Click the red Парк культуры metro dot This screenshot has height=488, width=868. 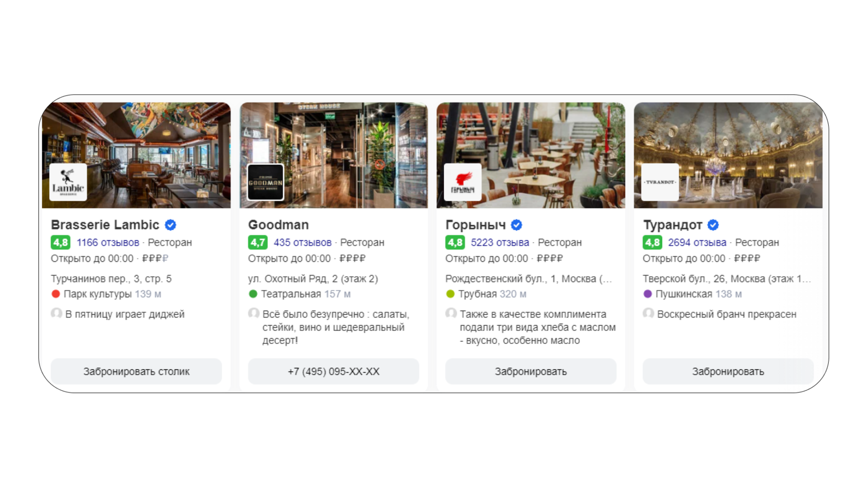(56, 294)
